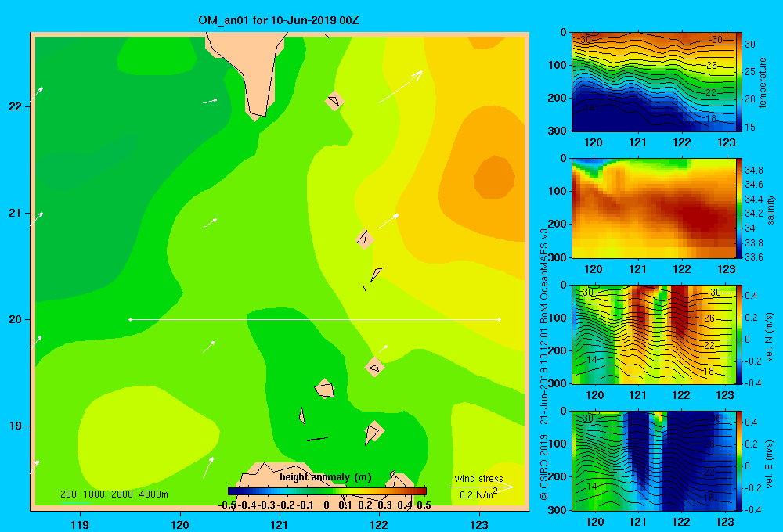The width and height of the screenshot is (783, 532).
Task: Click depth label '100' on salinity plot
Action: 557,191
